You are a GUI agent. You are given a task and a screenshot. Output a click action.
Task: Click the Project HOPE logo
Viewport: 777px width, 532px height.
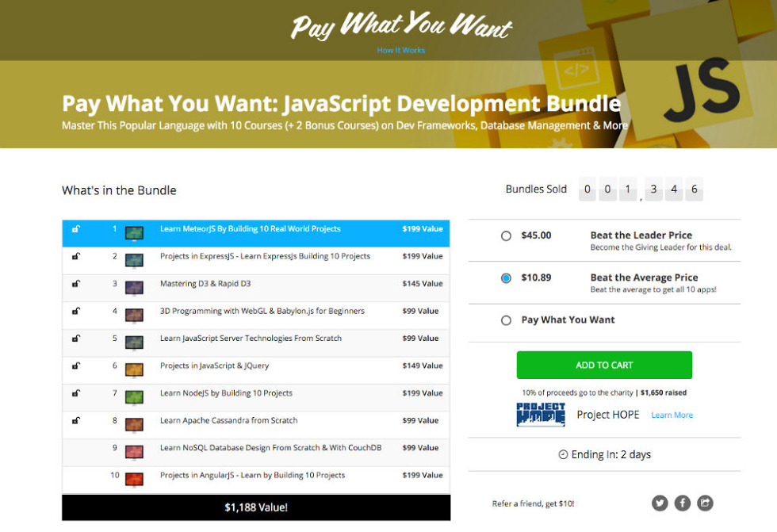point(541,415)
